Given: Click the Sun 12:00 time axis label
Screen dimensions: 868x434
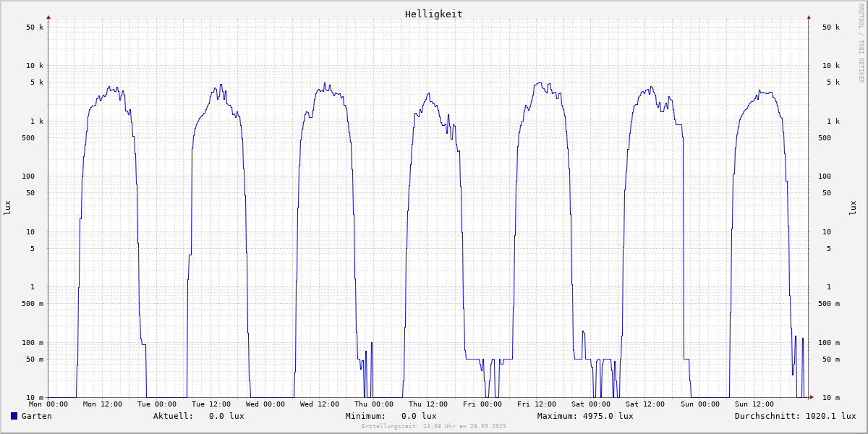Looking at the screenshot, I should point(754,404).
